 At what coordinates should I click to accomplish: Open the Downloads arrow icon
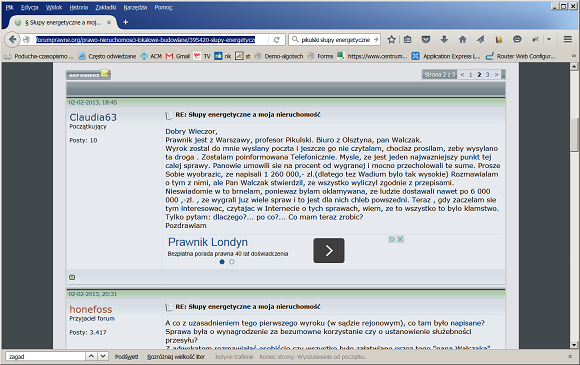coord(444,39)
